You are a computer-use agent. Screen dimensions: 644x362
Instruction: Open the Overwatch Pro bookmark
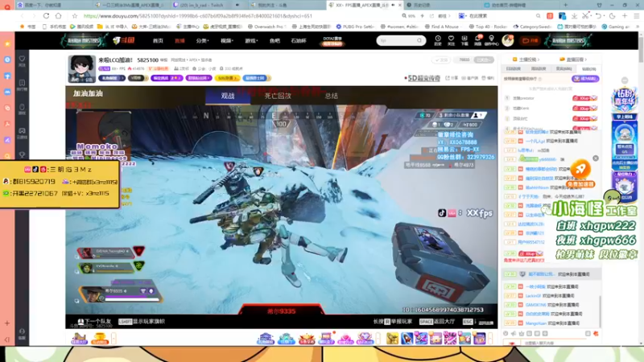[x=266, y=27]
